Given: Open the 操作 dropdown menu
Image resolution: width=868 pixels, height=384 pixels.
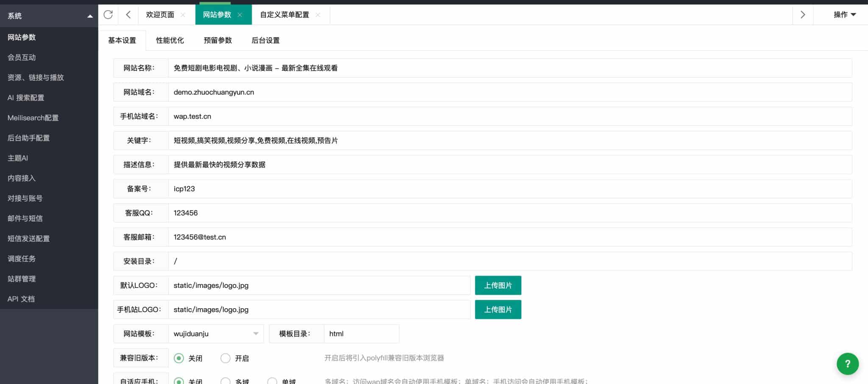Looking at the screenshot, I should pyautogui.click(x=845, y=15).
